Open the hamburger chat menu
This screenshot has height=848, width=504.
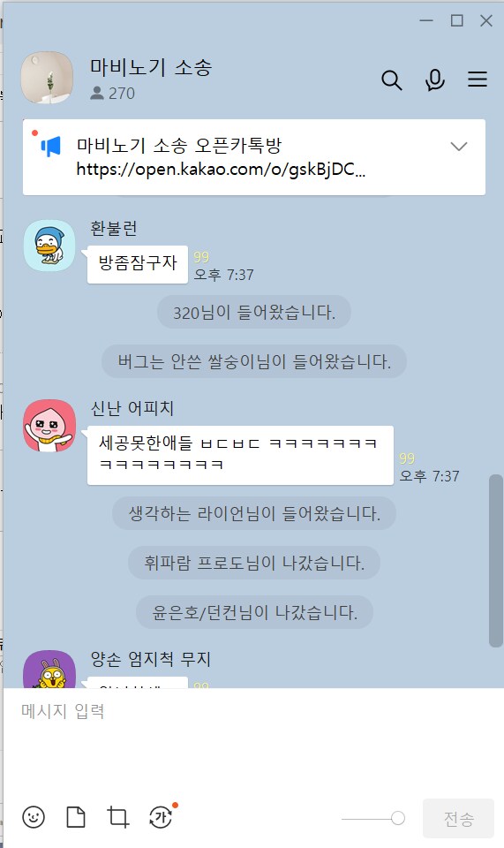click(478, 79)
